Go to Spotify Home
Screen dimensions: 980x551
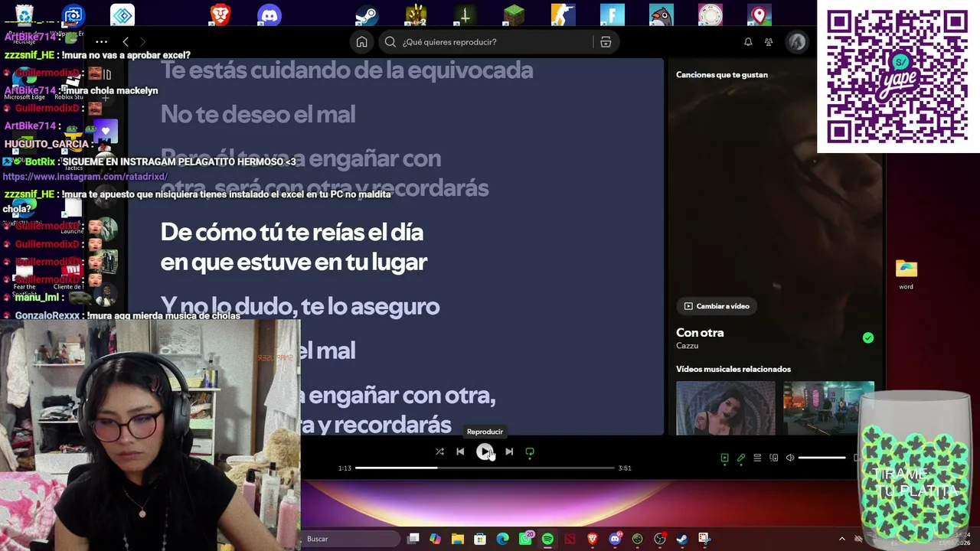pos(361,42)
